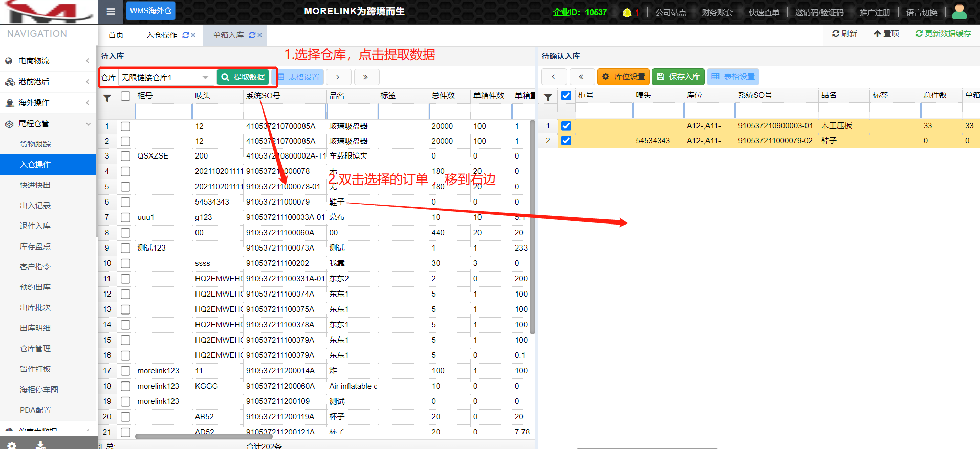Click the 柜号 filter input in left table
980x449 pixels.
pyautogui.click(x=163, y=111)
